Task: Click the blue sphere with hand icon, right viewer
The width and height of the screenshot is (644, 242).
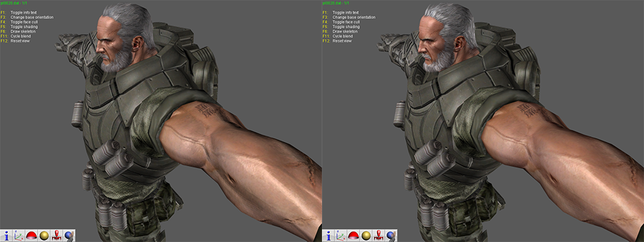Action: point(391,236)
